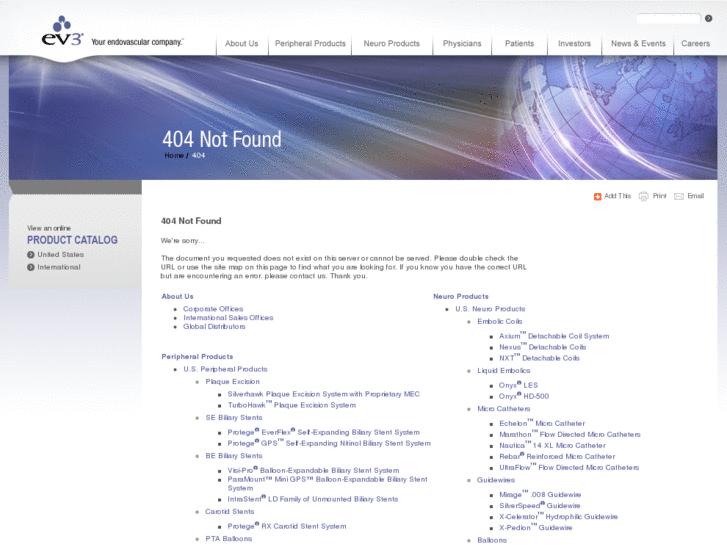This screenshot has width=727, height=545.
Task: Open NXT Detachable Coils link
Action: 539,358
